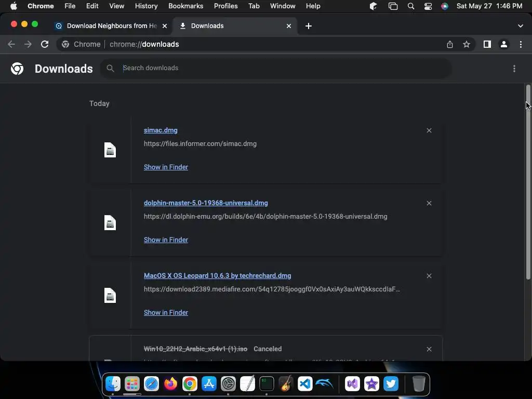Open Finder from the Dock

click(113, 384)
